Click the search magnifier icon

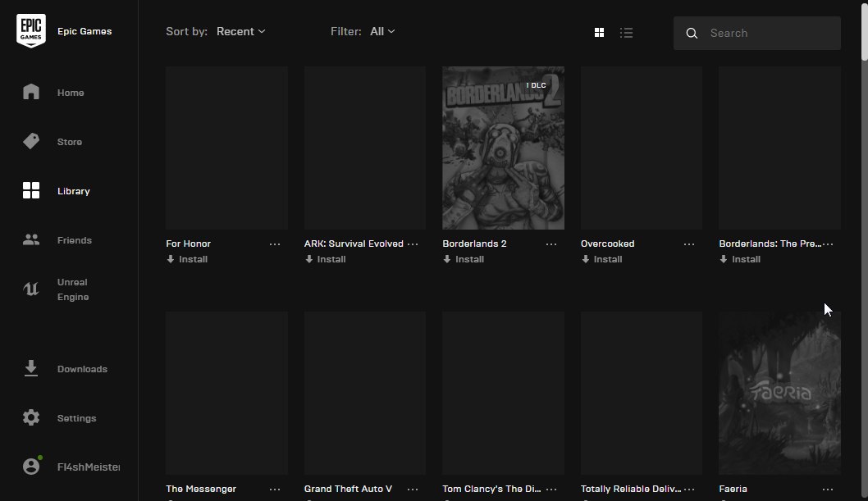point(692,33)
